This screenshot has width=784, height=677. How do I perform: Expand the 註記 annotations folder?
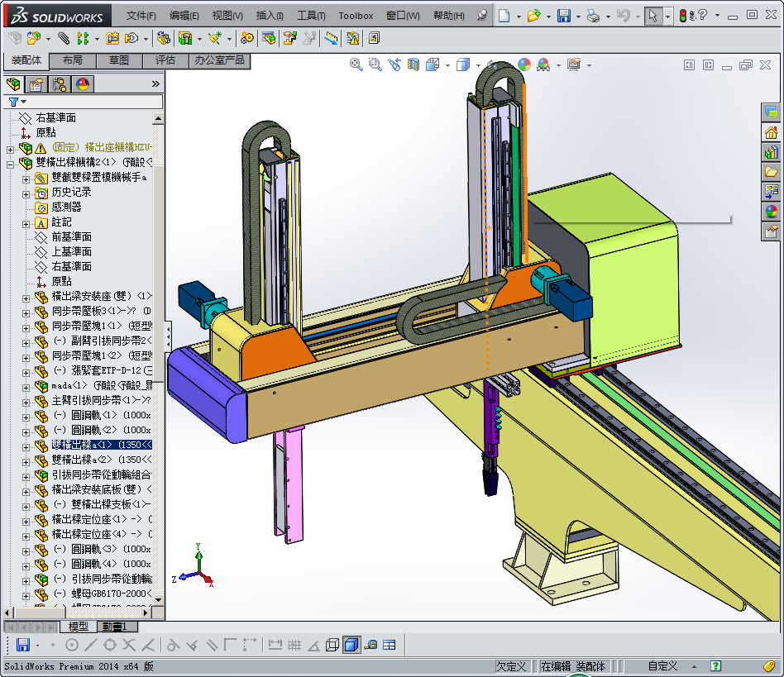click(26, 222)
